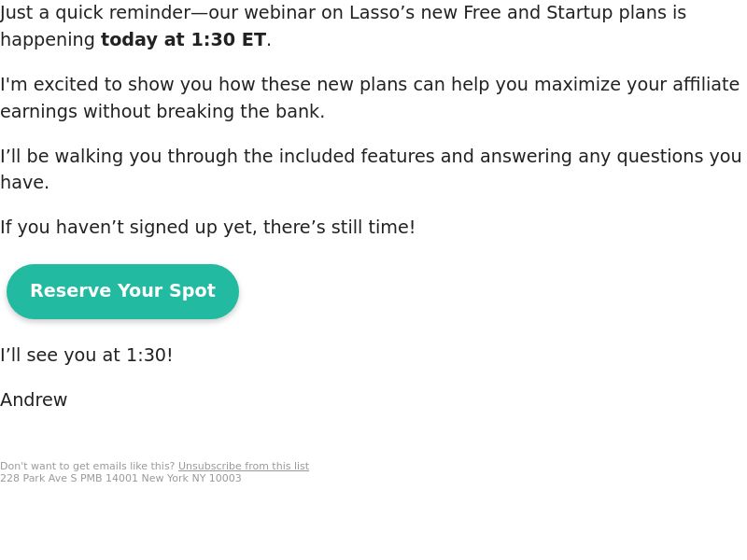Open the Unsubscribe from this list link
Screen dimensions: 747x560
coord(244,466)
